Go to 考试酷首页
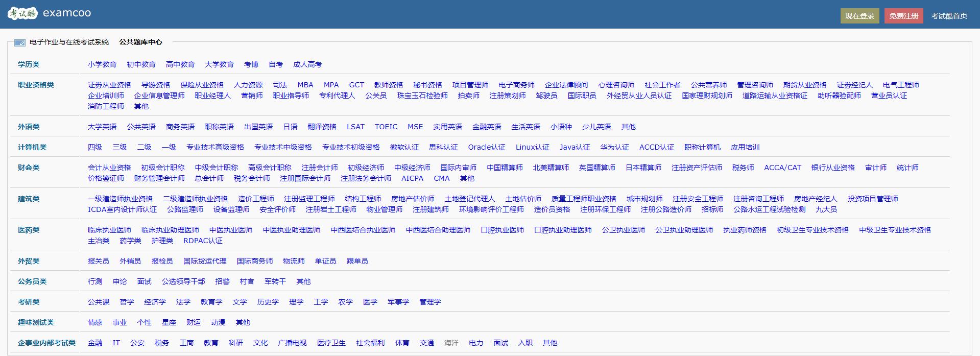980x356 pixels. 949,16
